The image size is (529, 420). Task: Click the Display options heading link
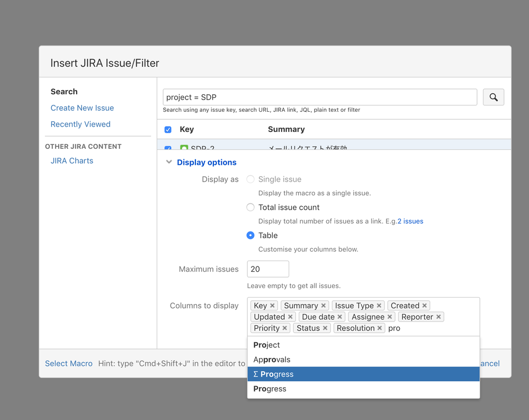(x=207, y=162)
